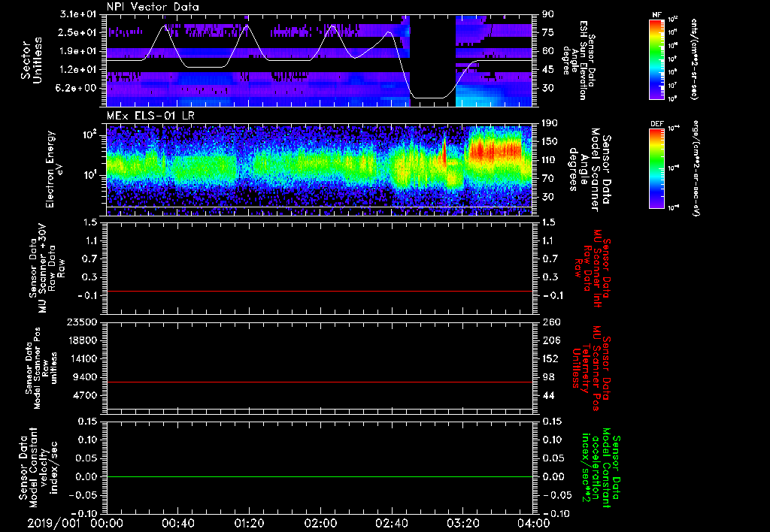Click the green zero line in velocity plot
The width and height of the screenshot is (770, 532).
pyautogui.click(x=320, y=476)
